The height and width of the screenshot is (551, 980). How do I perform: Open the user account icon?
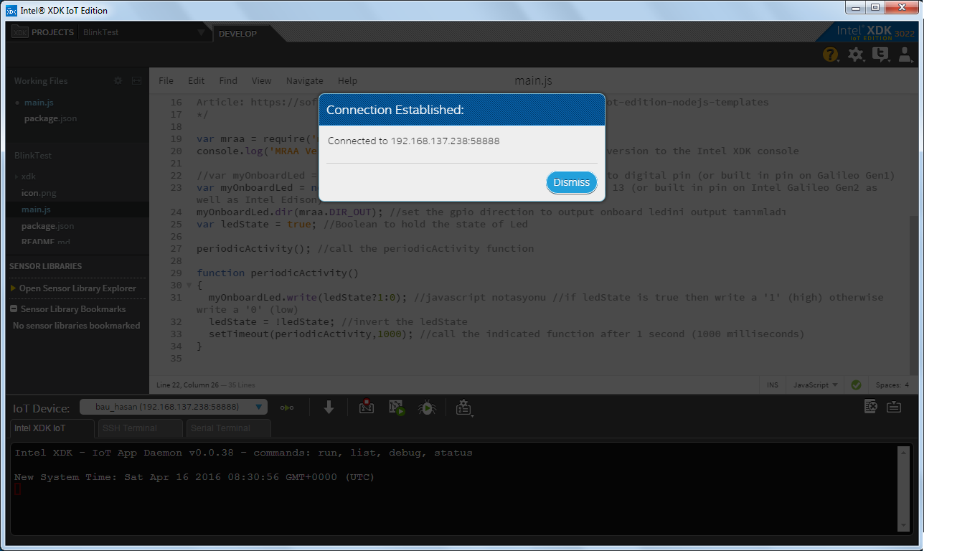click(905, 55)
